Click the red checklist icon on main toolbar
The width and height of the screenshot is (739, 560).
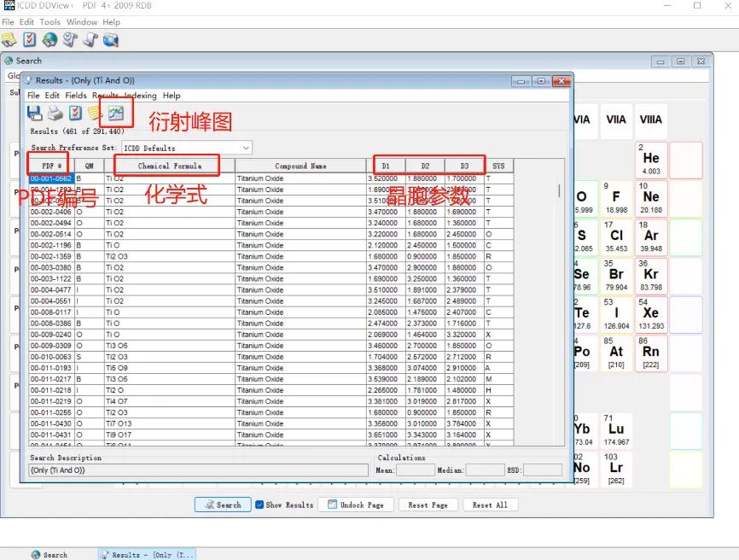tap(28, 39)
